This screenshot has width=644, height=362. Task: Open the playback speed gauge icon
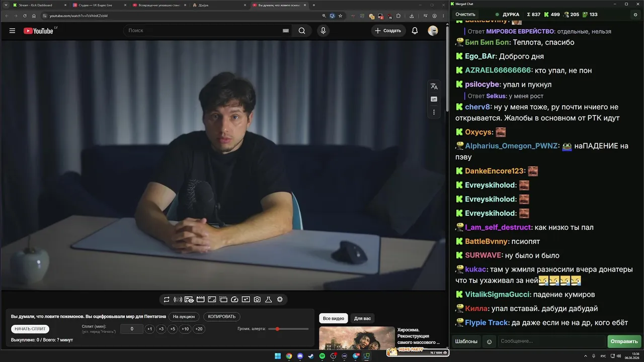[x=234, y=299]
